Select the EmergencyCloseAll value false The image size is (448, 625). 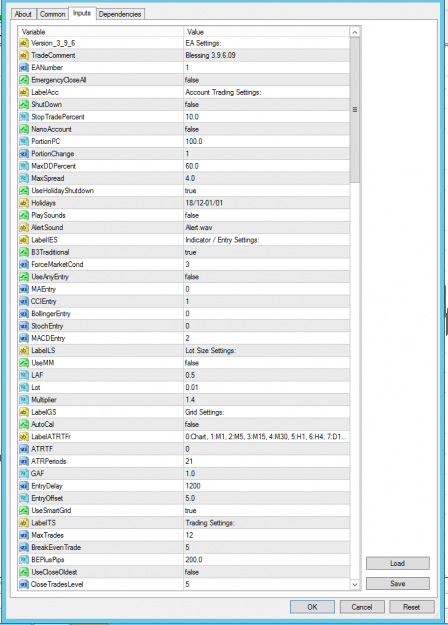(192, 80)
